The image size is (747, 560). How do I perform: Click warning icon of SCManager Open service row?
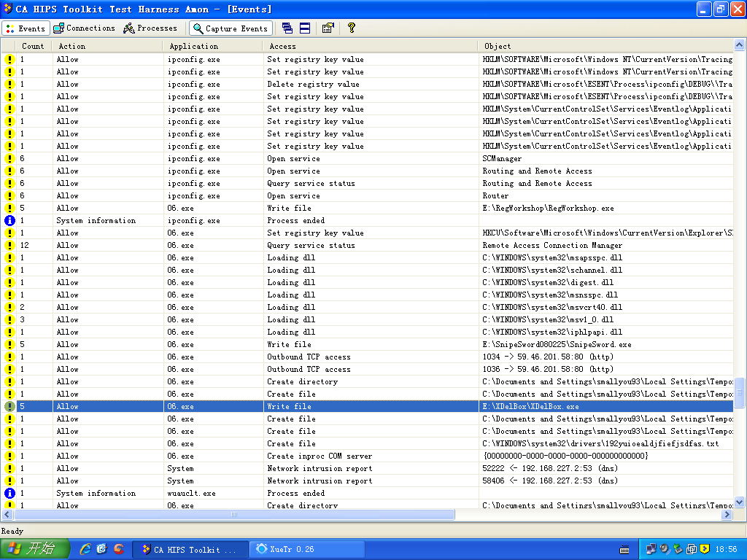pos(9,158)
